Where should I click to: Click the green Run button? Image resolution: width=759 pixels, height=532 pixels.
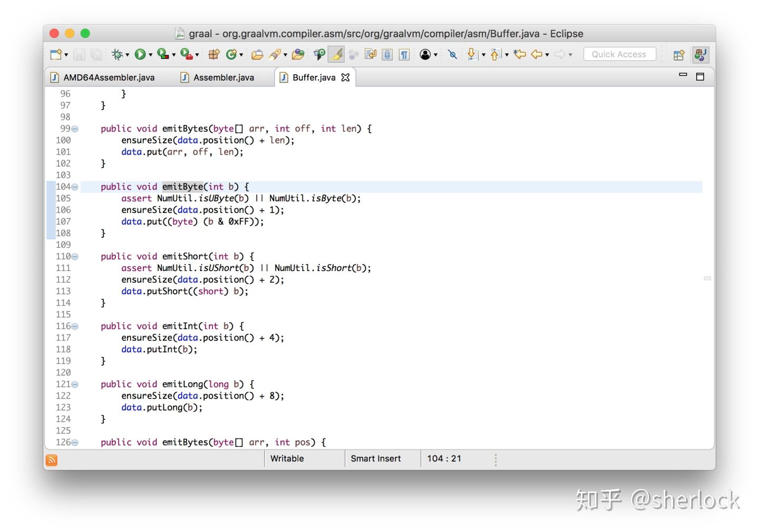coord(140,54)
